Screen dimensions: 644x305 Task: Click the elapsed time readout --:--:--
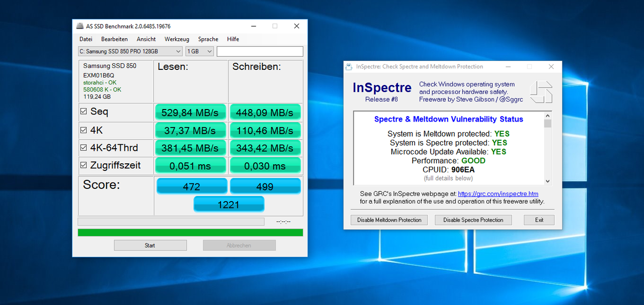[x=284, y=222]
